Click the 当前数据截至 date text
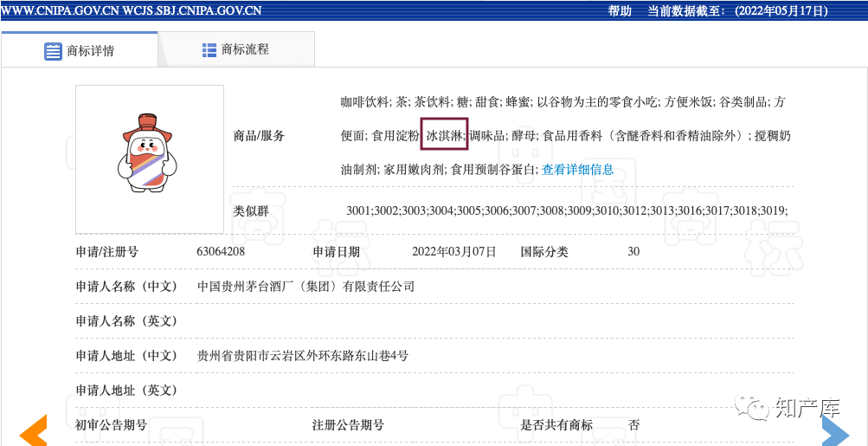The image size is (868, 446). [737, 11]
